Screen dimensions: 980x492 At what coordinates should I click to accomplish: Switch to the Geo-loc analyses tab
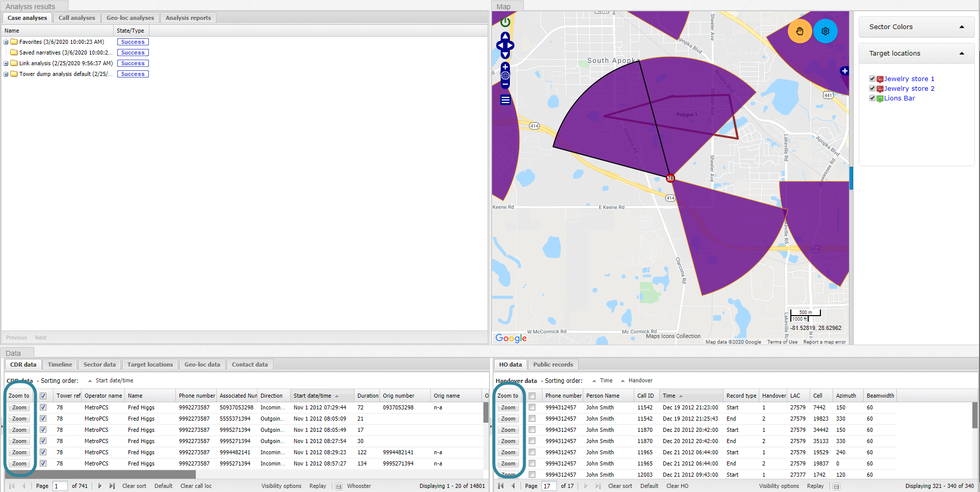pos(130,18)
